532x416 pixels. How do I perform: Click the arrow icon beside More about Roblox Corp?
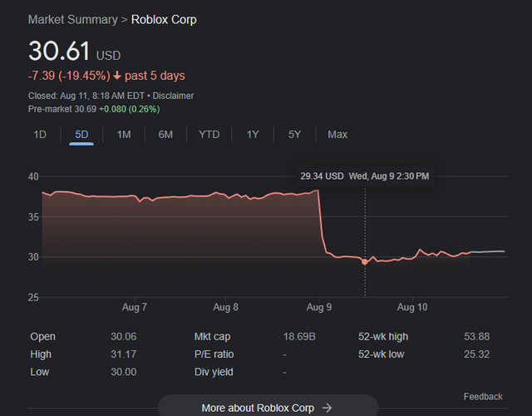[327, 408]
